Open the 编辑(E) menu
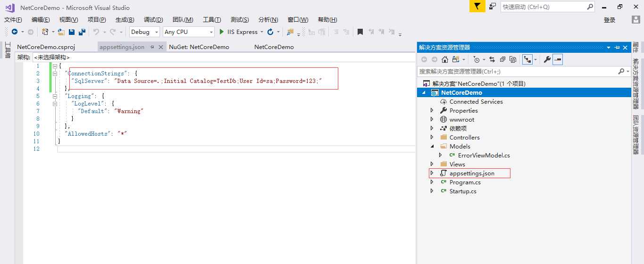This screenshot has width=644, height=264. coord(41,20)
